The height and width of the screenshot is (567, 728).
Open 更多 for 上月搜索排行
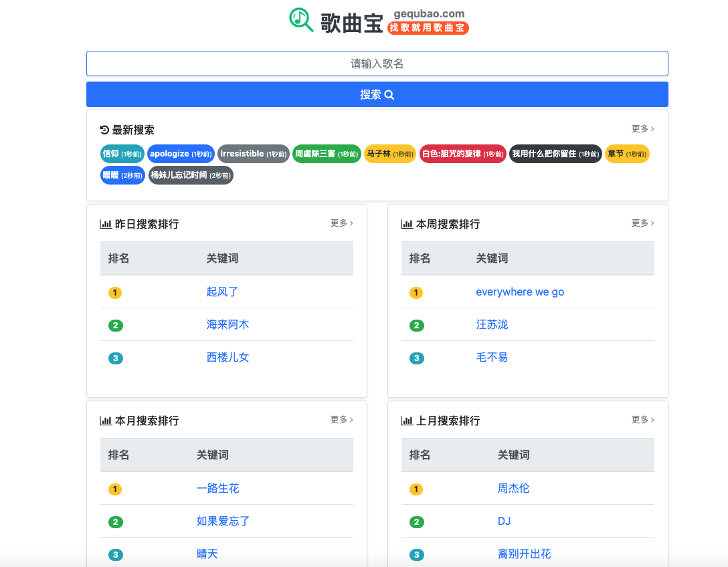[642, 419]
